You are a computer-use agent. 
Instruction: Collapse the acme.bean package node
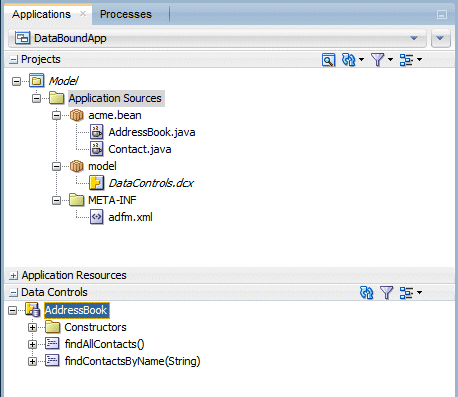tap(56, 115)
